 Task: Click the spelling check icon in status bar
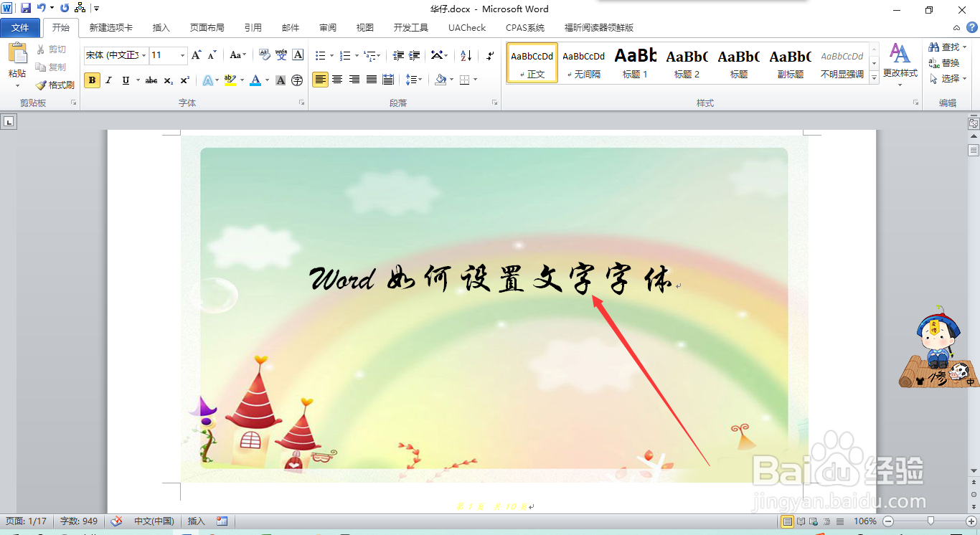tap(117, 521)
